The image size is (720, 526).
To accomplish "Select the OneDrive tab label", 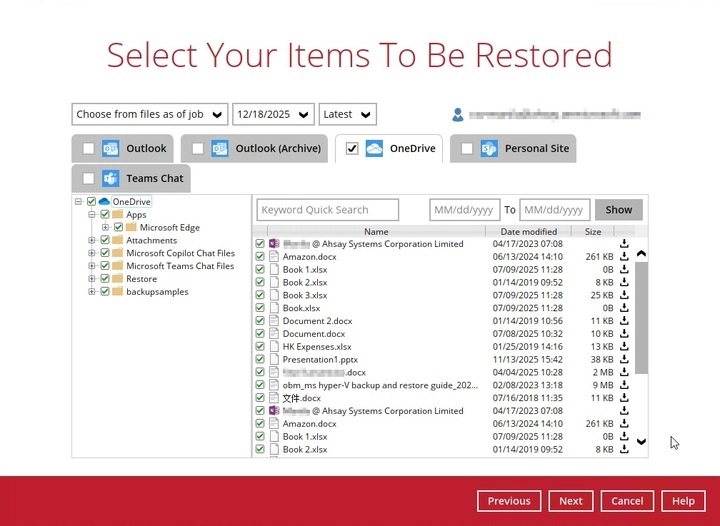I will click(412, 149).
